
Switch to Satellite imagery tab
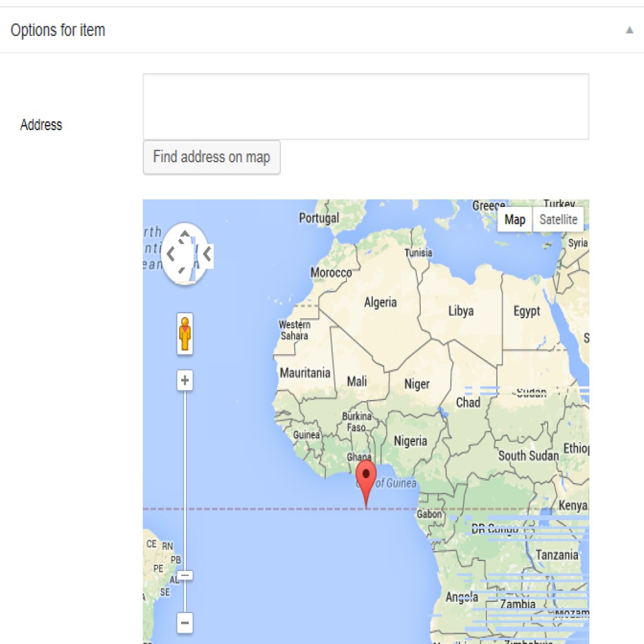click(558, 219)
